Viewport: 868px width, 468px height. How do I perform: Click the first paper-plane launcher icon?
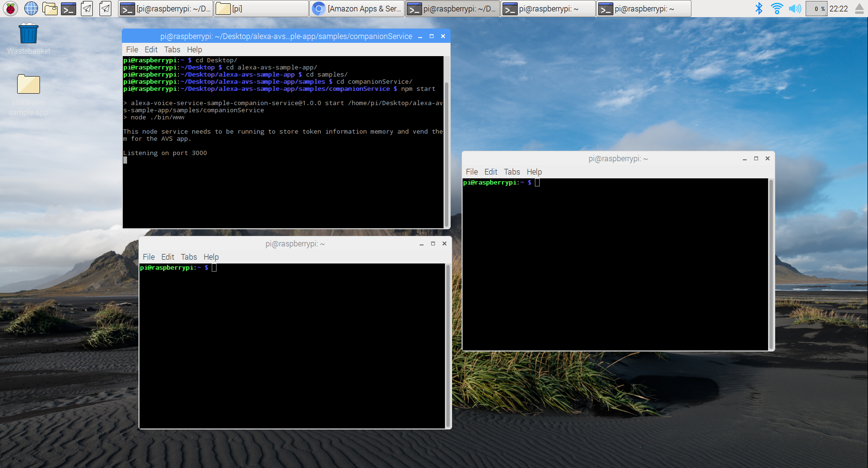[87, 8]
